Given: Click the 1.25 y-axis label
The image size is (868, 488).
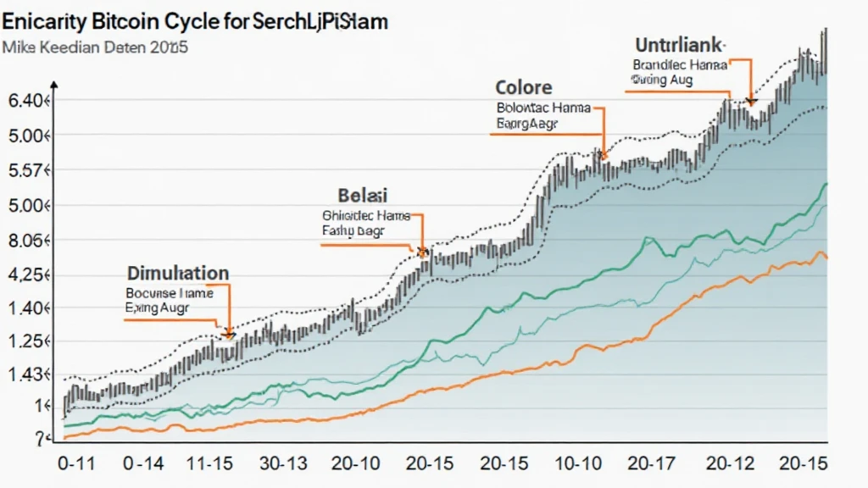Looking at the screenshot, I should (26, 341).
